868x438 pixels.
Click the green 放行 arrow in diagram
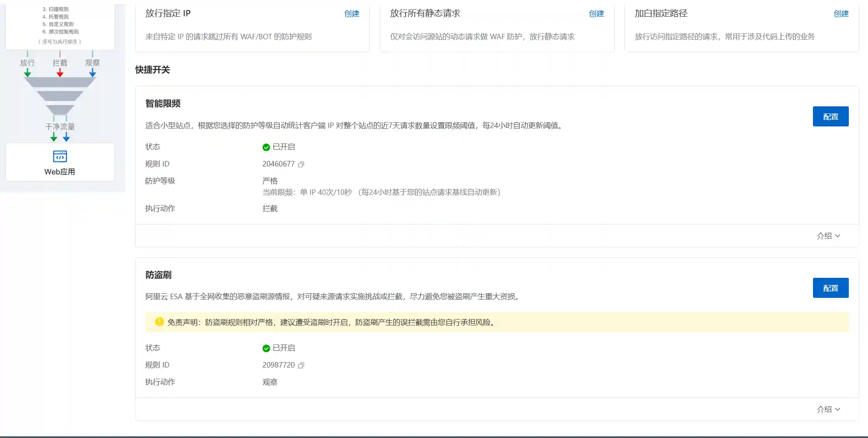pos(28,73)
